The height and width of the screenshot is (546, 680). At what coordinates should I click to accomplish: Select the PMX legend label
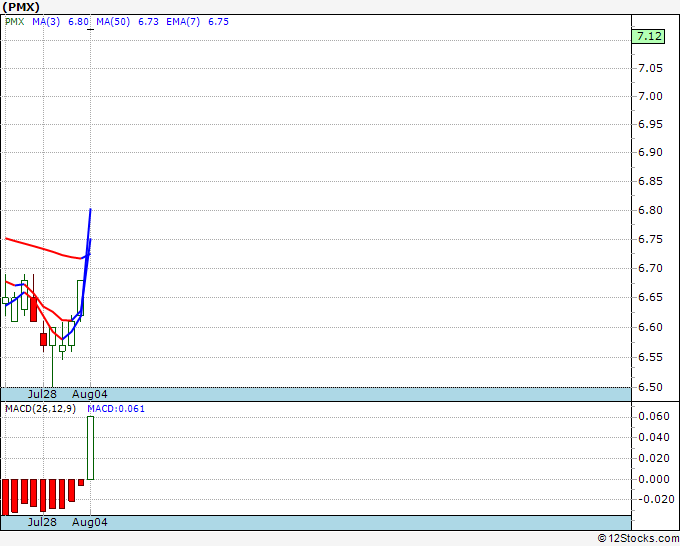(x=15, y=22)
